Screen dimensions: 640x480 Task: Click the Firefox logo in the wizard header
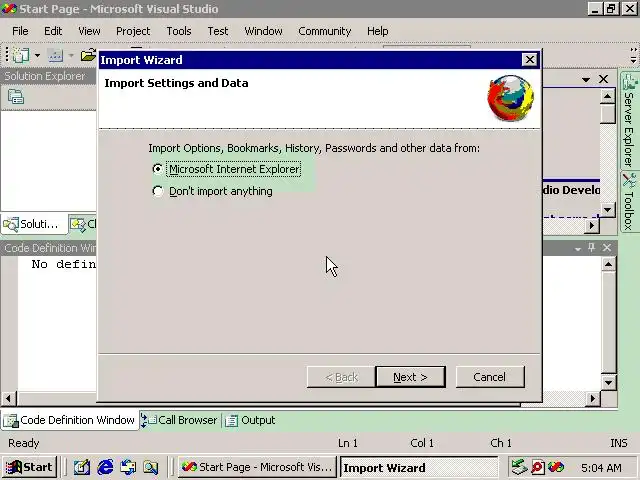point(511,98)
